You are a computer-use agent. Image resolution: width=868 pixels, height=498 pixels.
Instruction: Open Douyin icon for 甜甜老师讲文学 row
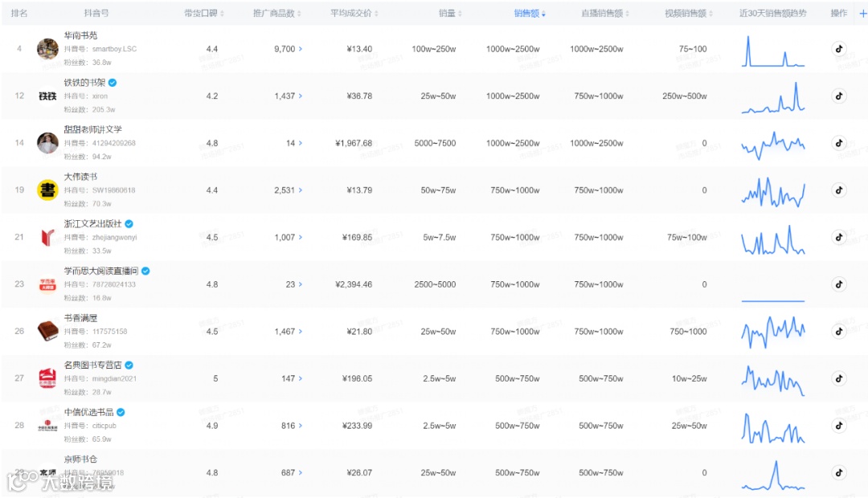(x=838, y=143)
